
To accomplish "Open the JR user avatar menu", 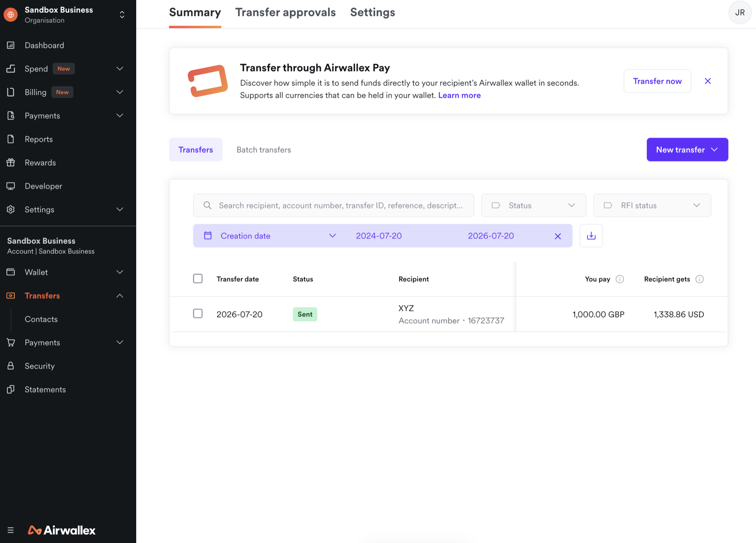I will pyautogui.click(x=740, y=13).
